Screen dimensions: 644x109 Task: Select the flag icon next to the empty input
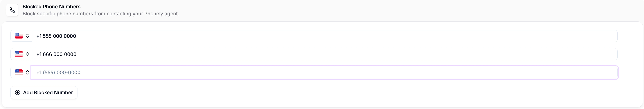coord(19,72)
